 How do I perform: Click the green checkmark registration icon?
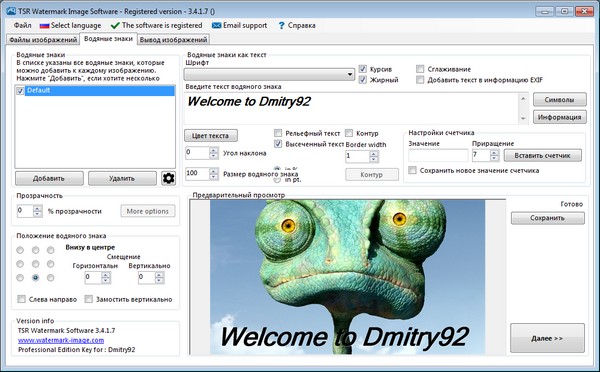click(115, 26)
